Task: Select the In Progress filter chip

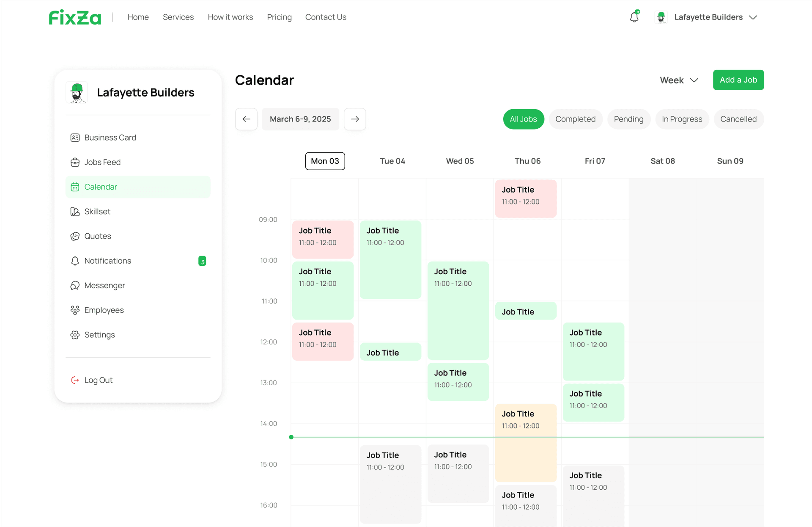Action: (682, 119)
